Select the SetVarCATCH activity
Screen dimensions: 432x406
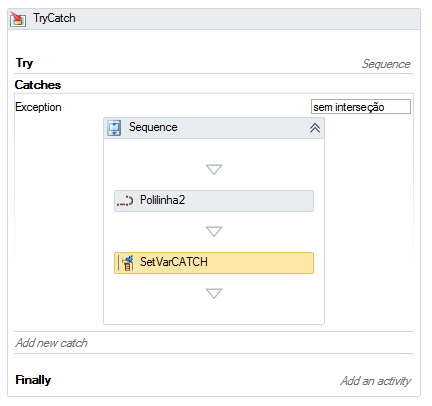coord(214,263)
